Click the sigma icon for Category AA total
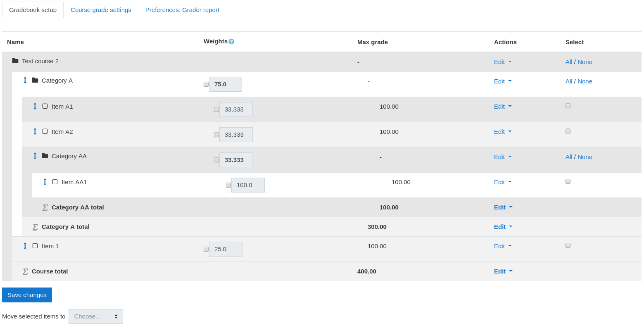The image size is (644, 328). pyautogui.click(x=45, y=207)
